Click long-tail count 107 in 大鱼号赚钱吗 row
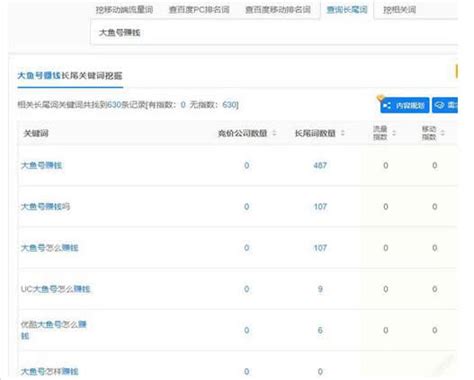Image resolution: width=474 pixels, height=380 pixels. 320,207
